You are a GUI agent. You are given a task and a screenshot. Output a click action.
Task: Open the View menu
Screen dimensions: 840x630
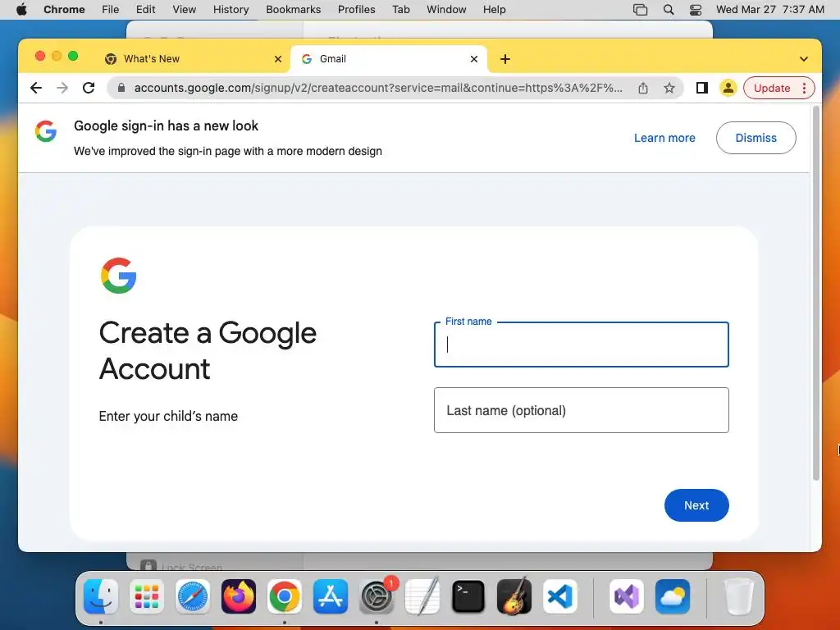185,10
